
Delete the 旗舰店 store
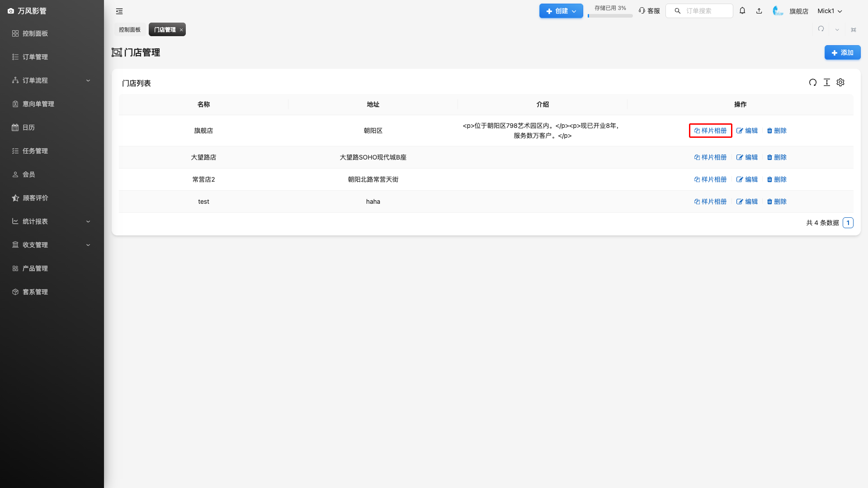[x=777, y=131]
